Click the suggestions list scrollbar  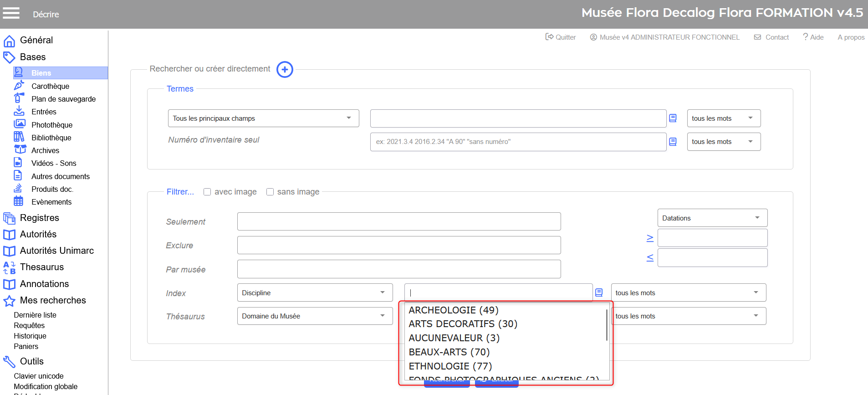tap(607, 325)
